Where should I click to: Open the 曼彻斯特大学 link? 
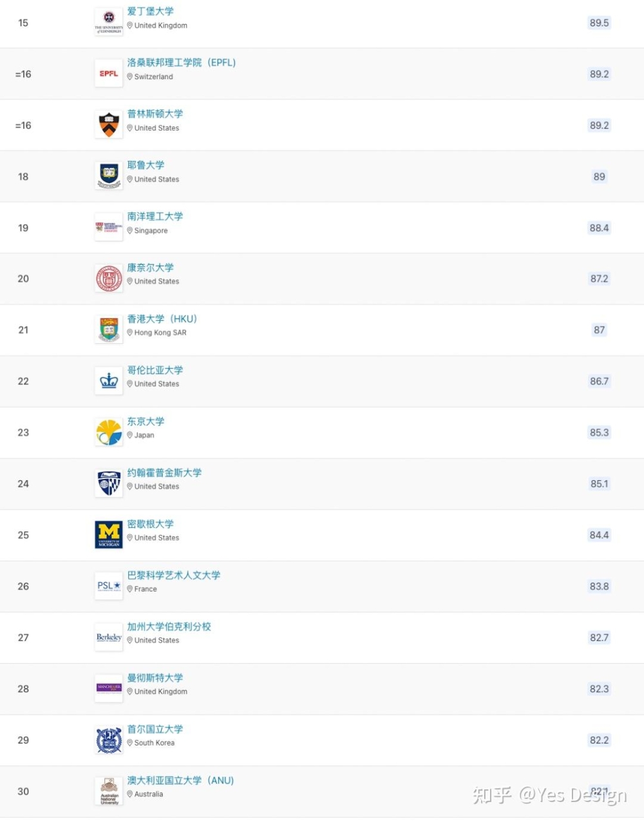pyautogui.click(x=155, y=678)
